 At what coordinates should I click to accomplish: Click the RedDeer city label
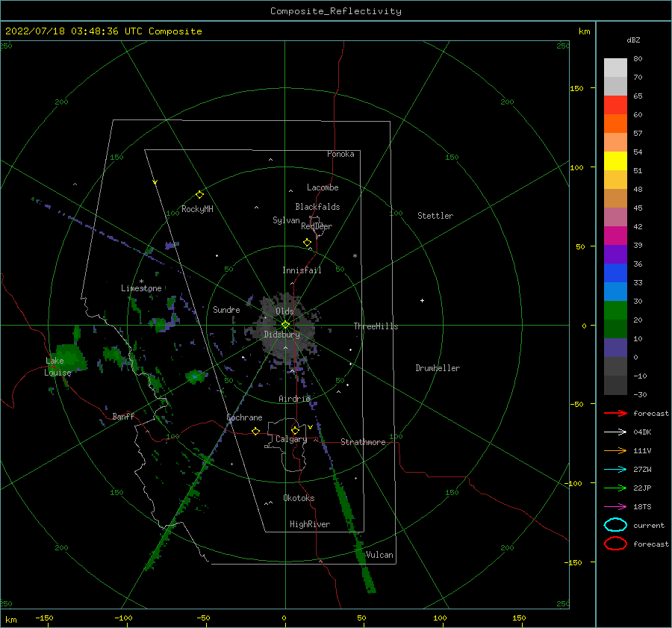(x=317, y=226)
